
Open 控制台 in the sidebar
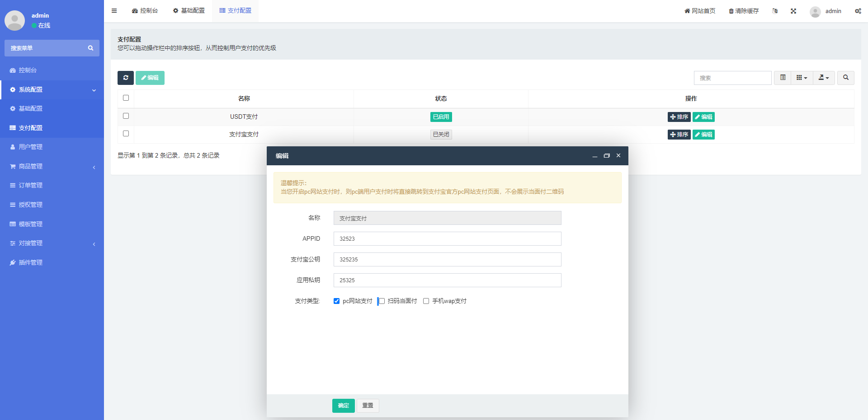52,70
